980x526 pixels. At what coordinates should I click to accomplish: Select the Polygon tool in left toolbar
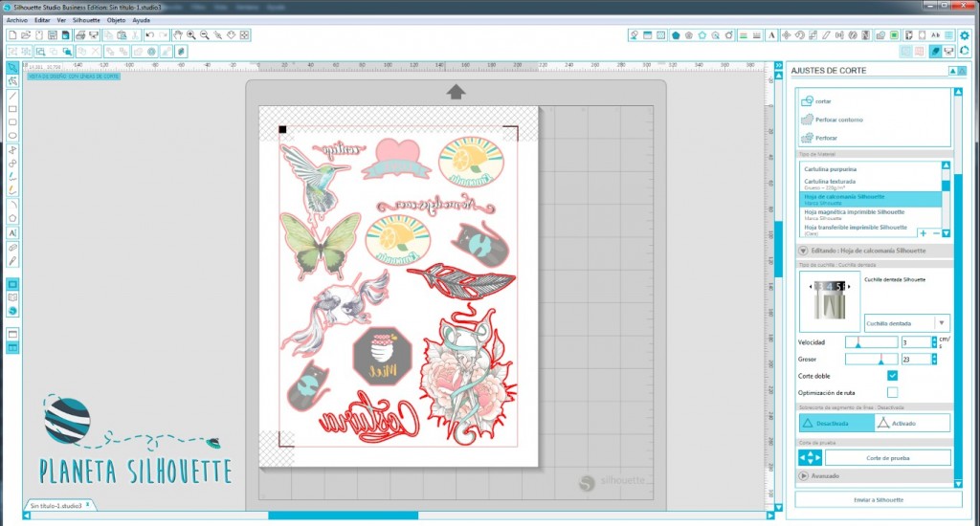(x=12, y=218)
